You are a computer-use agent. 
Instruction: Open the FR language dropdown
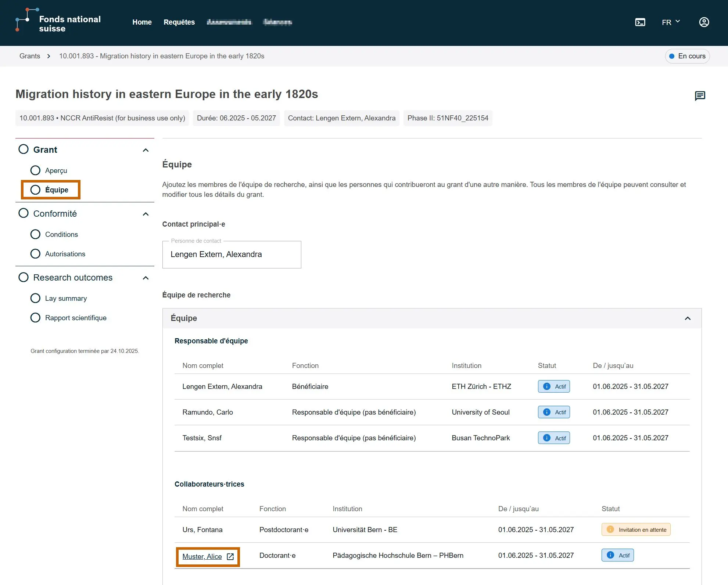[671, 22]
